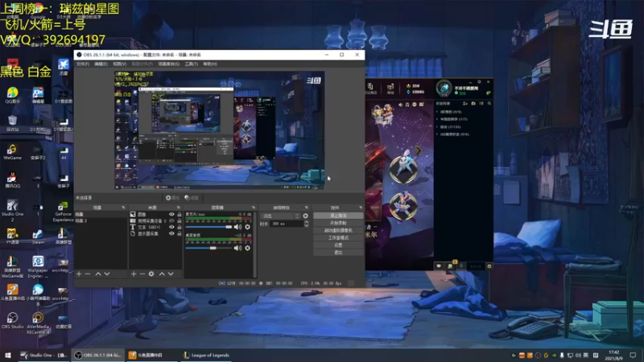Toggle lock on the 图像 source
This screenshot has height=362, width=644.
pyautogui.click(x=179, y=214)
